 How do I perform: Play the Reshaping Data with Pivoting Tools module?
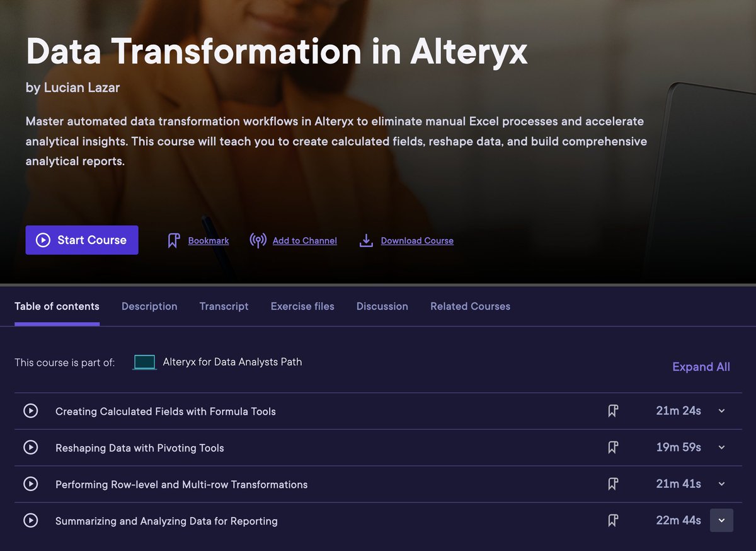31,448
